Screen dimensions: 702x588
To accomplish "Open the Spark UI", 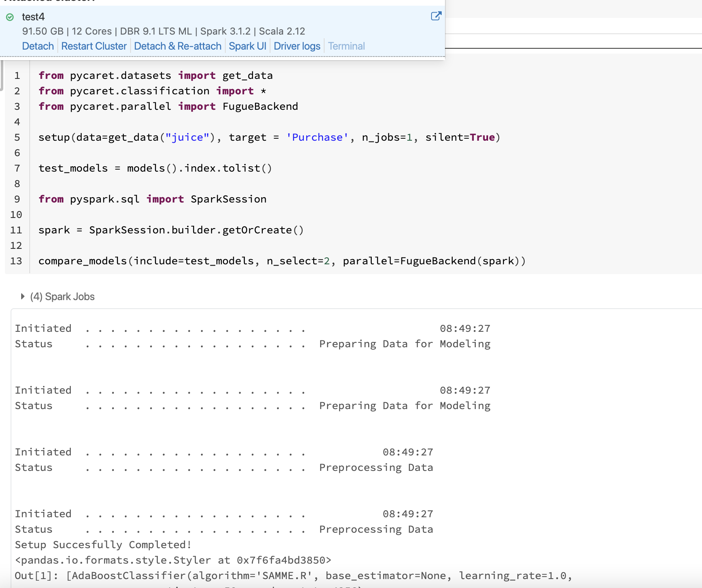I will pos(247,46).
